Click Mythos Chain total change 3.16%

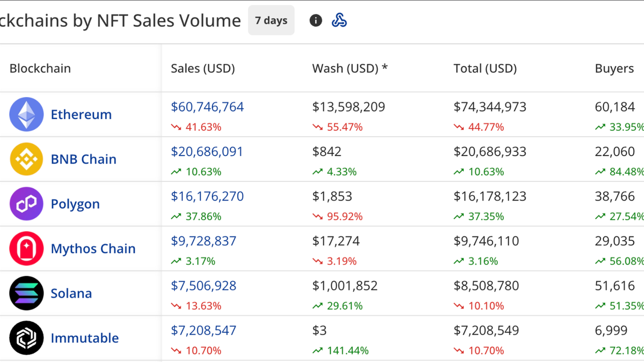click(476, 261)
